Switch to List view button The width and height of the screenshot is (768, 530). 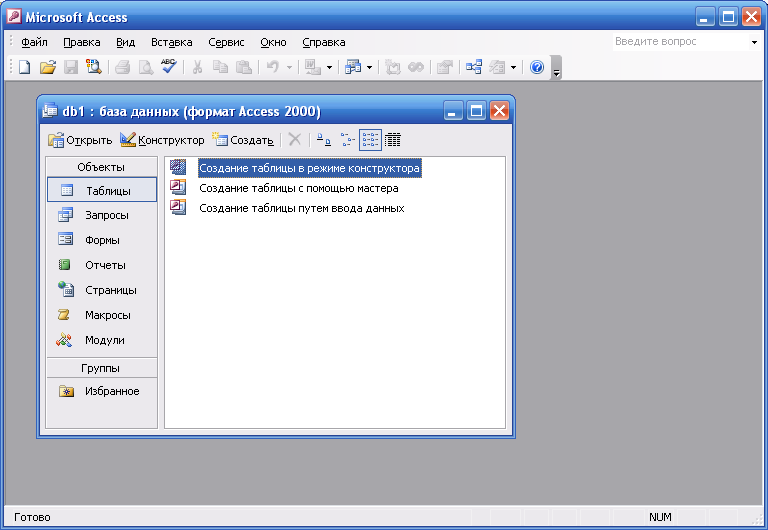(x=370, y=140)
